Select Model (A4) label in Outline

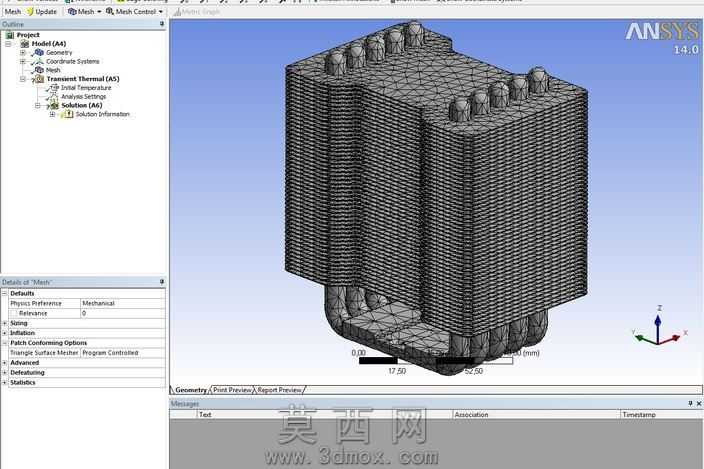click(48, 44)
